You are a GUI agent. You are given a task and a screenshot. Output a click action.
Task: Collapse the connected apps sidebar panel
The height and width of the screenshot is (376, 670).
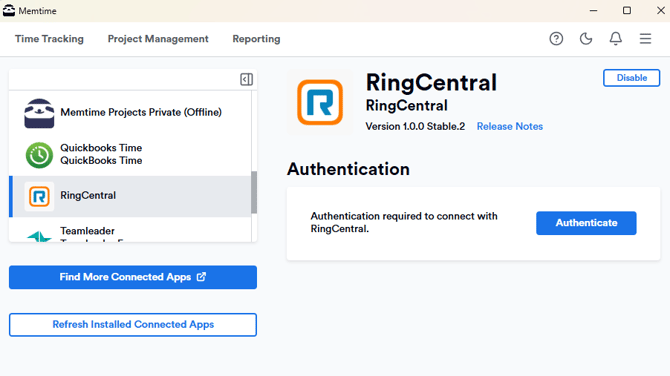click(x=247, y=79)
